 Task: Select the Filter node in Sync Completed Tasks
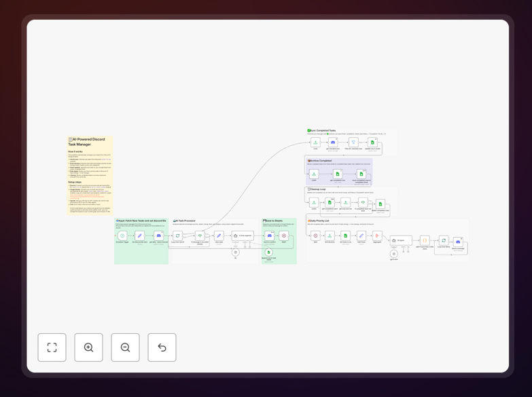click(x=353, y=143)
